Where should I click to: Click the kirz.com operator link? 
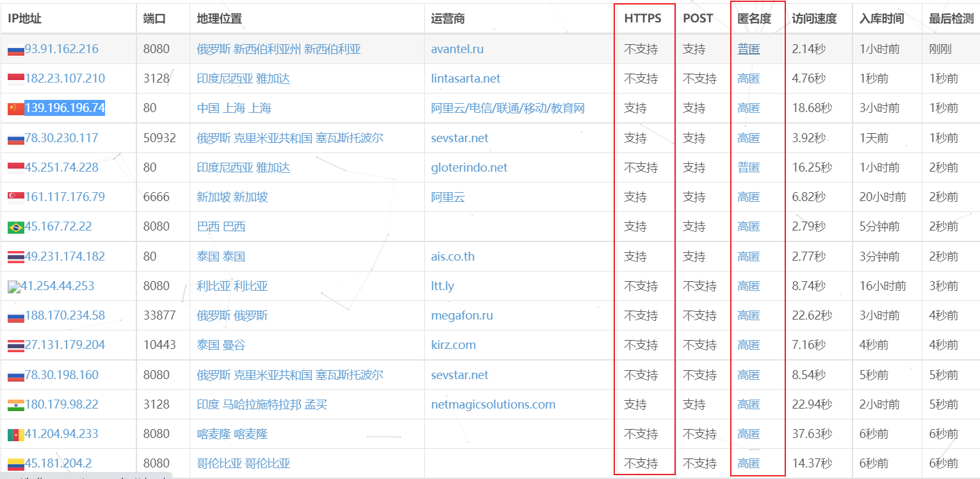(453, 345)
